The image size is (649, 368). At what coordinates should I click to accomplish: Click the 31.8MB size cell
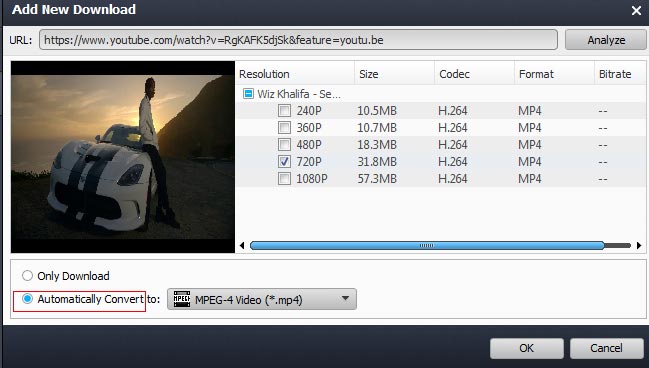tap(377, 162)
